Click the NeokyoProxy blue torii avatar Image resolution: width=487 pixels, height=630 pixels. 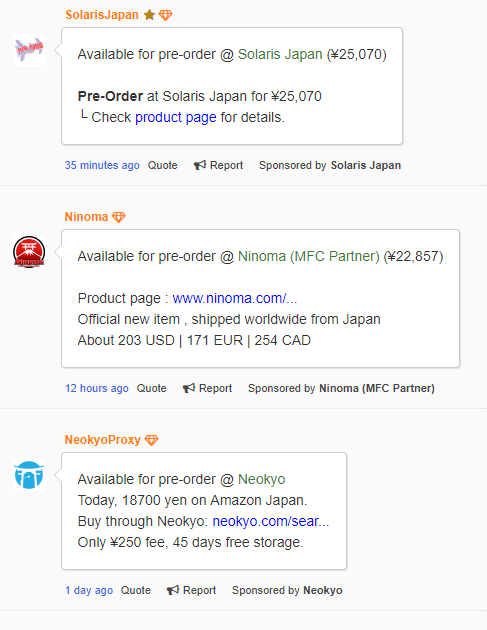(x=29, y=475)
